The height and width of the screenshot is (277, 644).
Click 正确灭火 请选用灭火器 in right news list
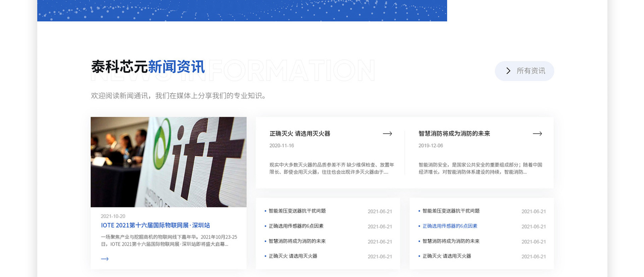(x=446, y=256)
